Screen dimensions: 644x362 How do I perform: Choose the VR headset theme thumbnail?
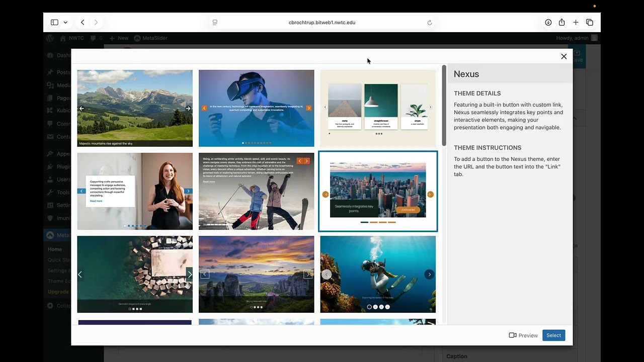click(257, 108)
